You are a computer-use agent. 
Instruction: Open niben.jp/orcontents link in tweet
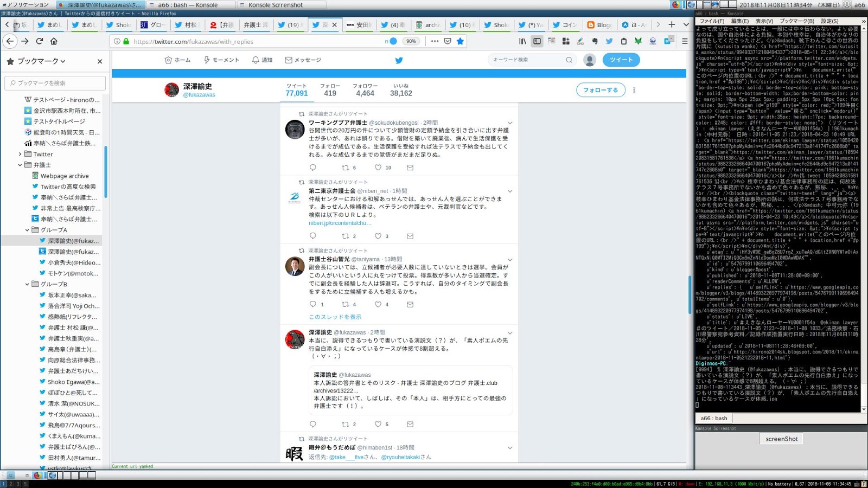point(340,223)
